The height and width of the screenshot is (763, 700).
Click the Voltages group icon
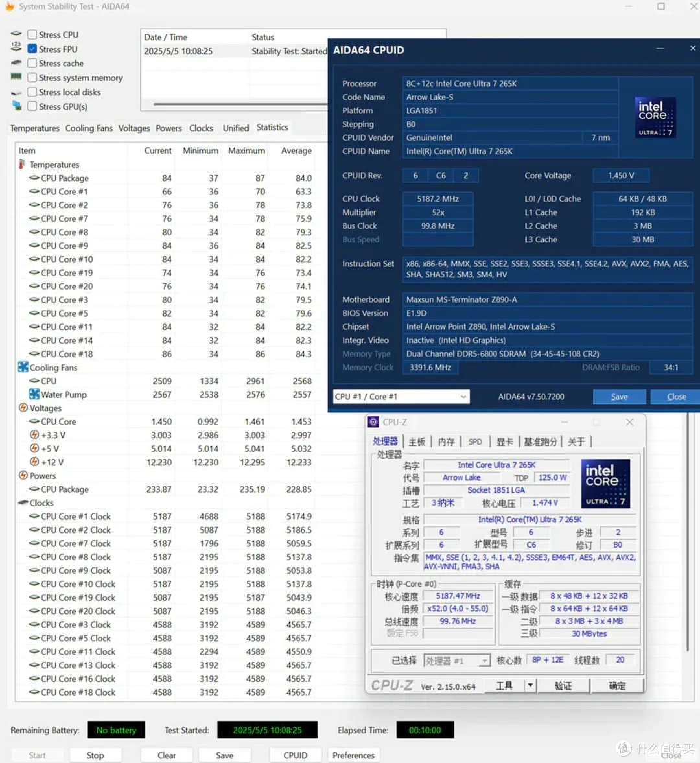pyautogui.click(x=23, y=407)
